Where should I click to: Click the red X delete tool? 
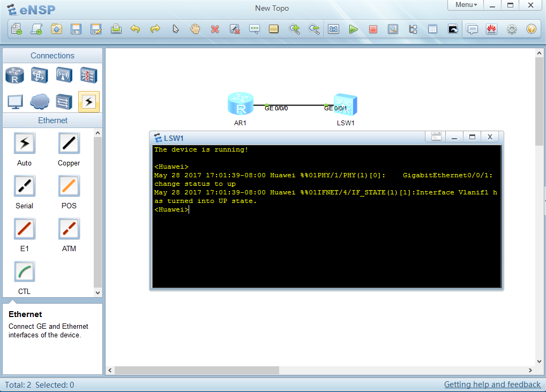(215, 29)
